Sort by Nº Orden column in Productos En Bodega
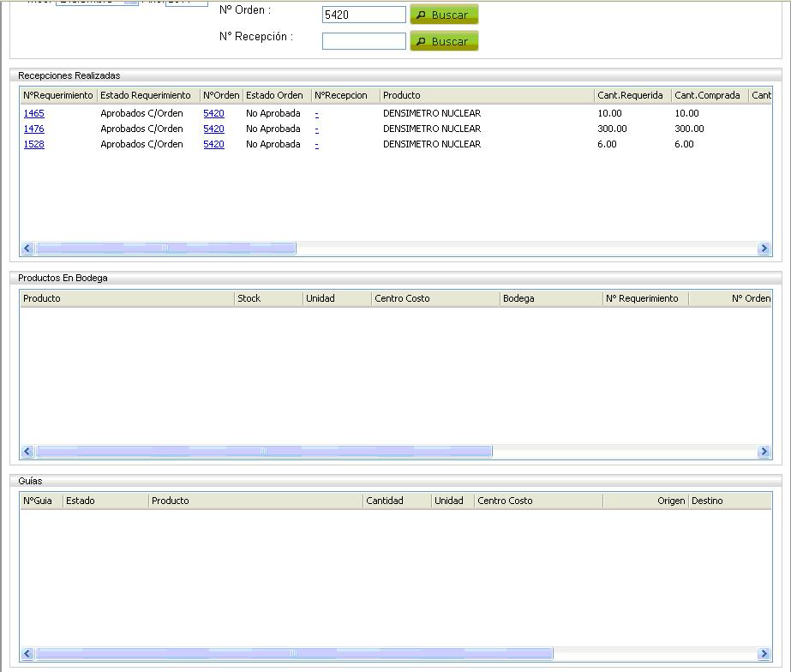 pyautogui.click(x=730, y=298)
